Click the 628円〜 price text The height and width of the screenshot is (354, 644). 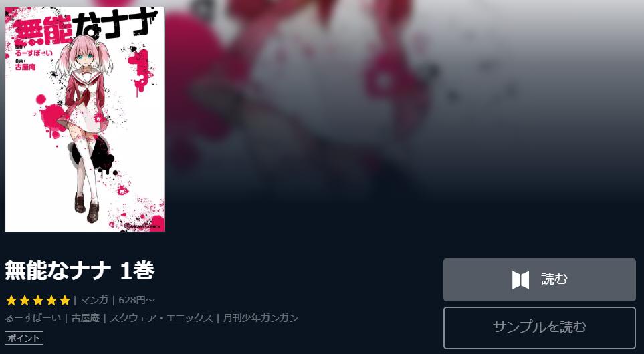click(x=136, y=300)
